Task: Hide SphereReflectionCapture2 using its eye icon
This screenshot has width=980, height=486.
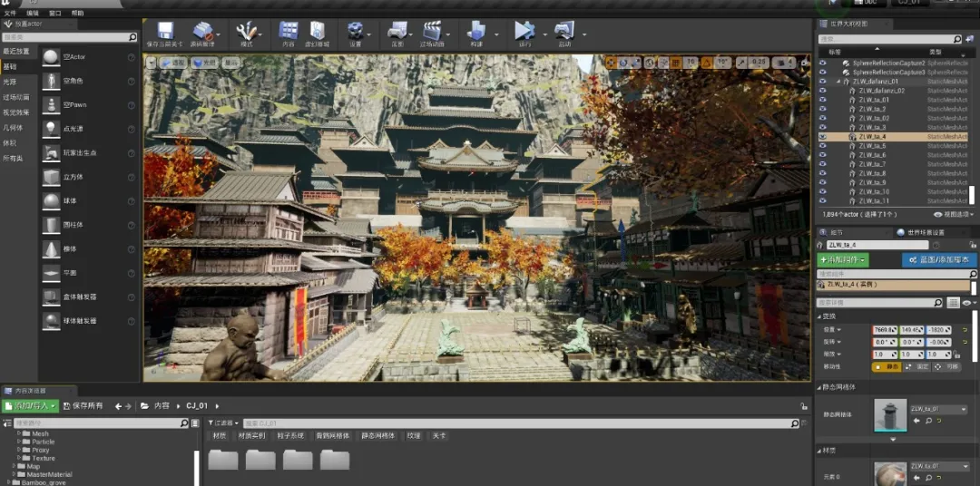Action: click(x=823, y=63)
